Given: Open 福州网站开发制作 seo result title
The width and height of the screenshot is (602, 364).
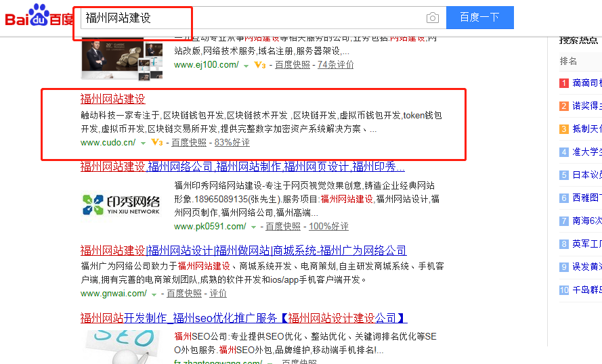Looking at the screenshot, I should point(244,318).
